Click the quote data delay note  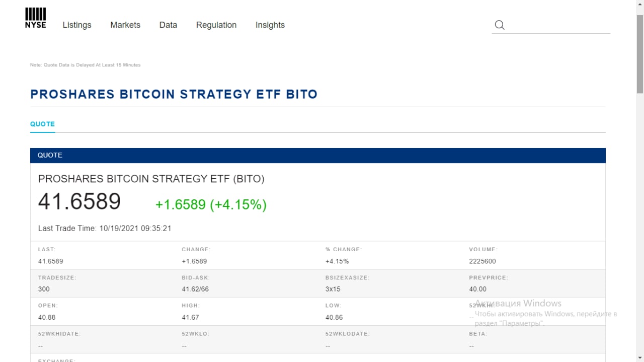(86, 65)
